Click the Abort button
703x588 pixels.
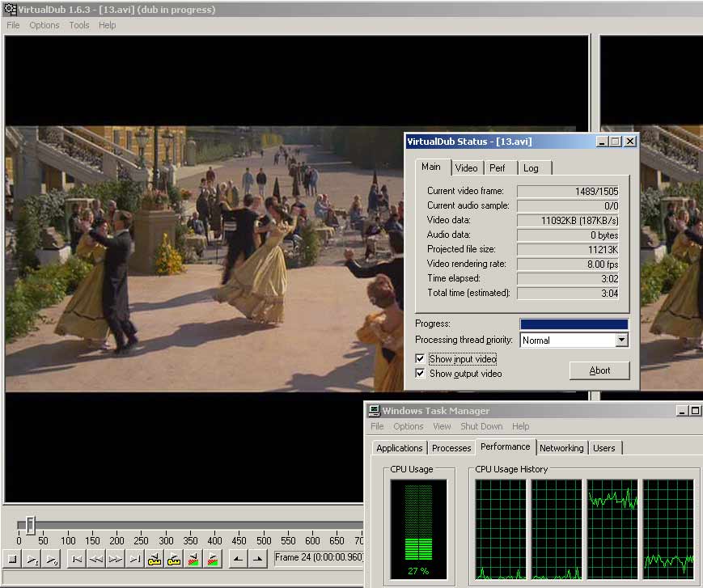tap(599, 370)
